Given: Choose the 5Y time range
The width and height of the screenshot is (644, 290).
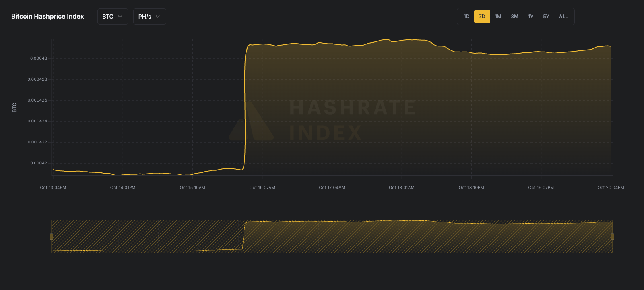Looking at the screenshot, I should pyautogui.click(x=546, y=17).
